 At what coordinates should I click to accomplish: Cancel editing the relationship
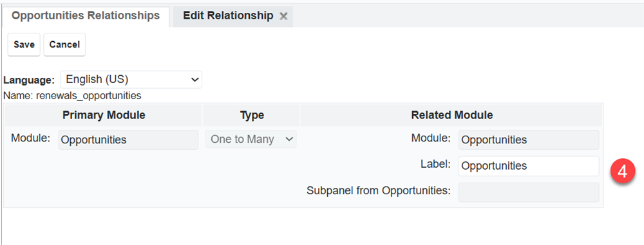[x=64, y=44]
